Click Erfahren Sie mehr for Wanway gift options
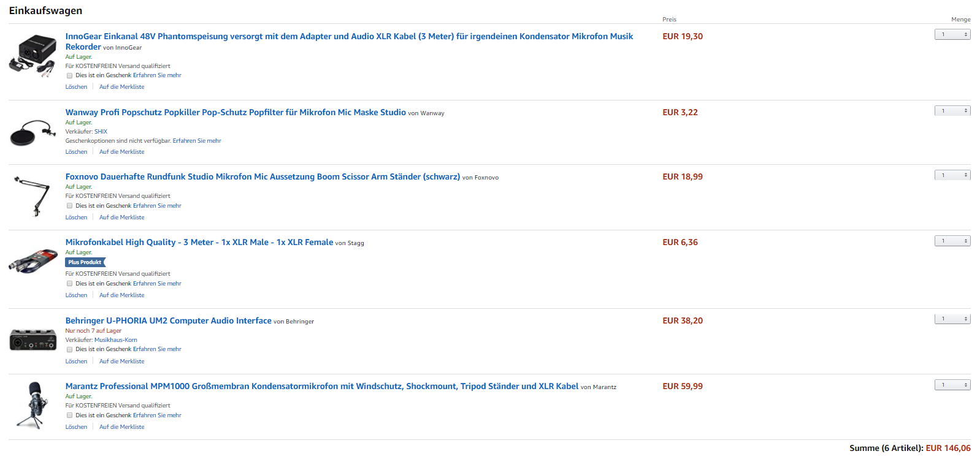Viewport: 980px width, 462px height. [x=196, y=141]
